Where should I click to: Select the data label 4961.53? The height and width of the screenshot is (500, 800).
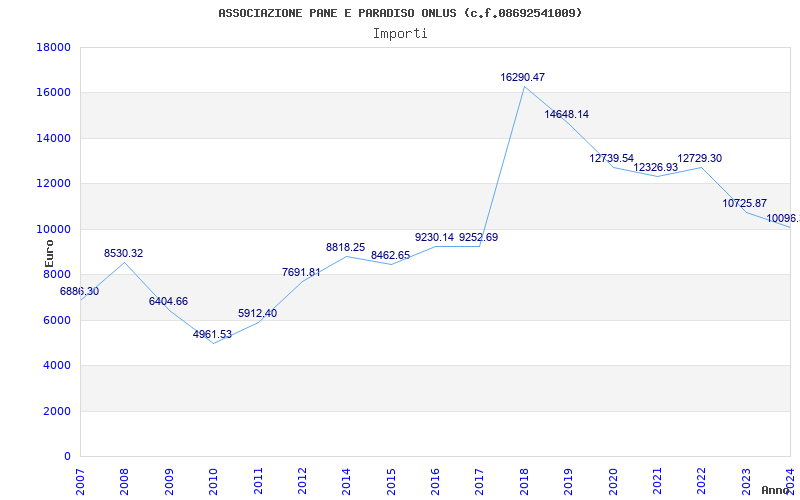(212, 335)
